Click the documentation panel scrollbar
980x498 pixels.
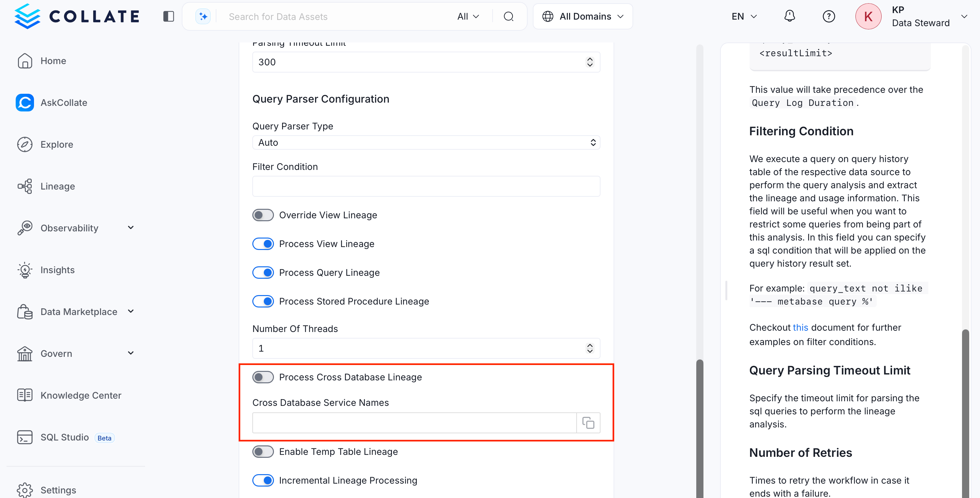coord(966,414)
